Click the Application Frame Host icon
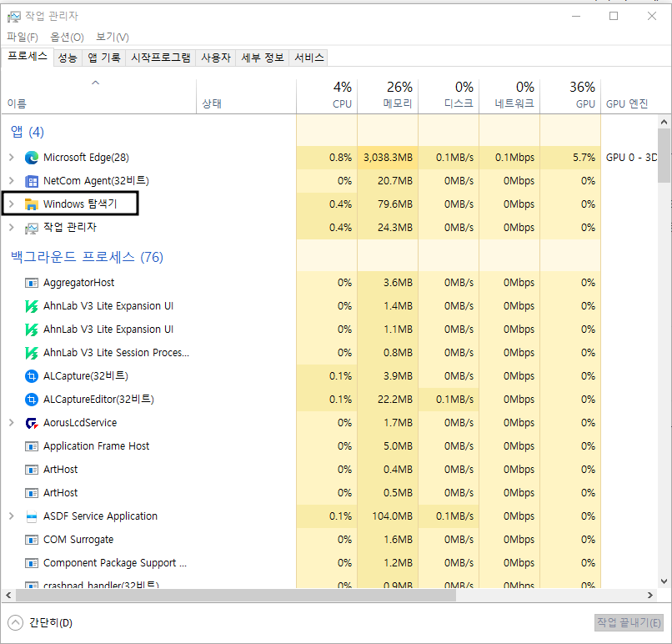The image size is (672, 644). click(x=32, y=446)
